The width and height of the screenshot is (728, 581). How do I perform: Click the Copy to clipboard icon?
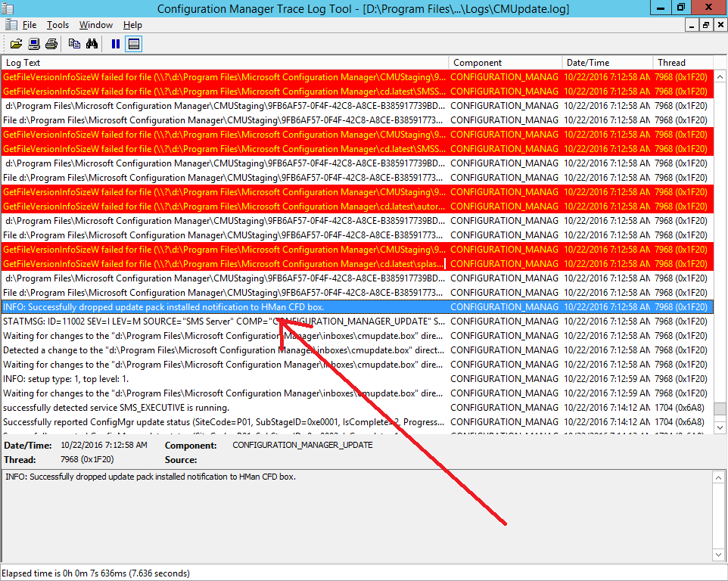click(x=74, y=44)
